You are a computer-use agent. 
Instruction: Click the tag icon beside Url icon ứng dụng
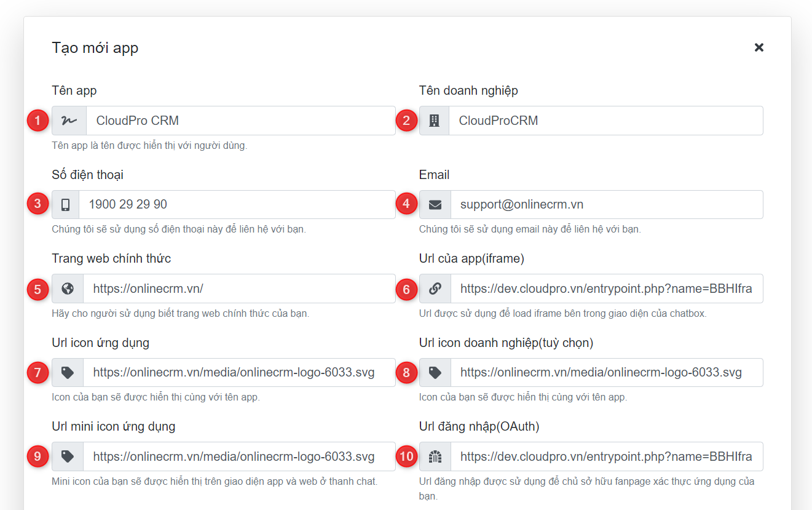tap(68, 373)
